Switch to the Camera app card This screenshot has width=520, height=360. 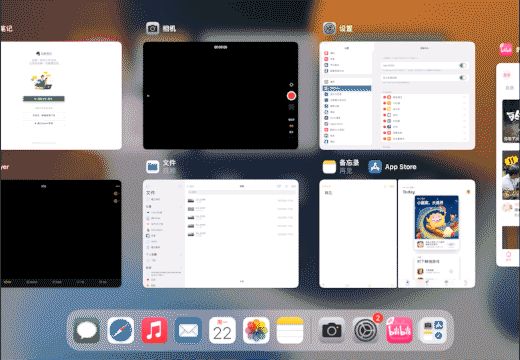click(x=221, y=96)
